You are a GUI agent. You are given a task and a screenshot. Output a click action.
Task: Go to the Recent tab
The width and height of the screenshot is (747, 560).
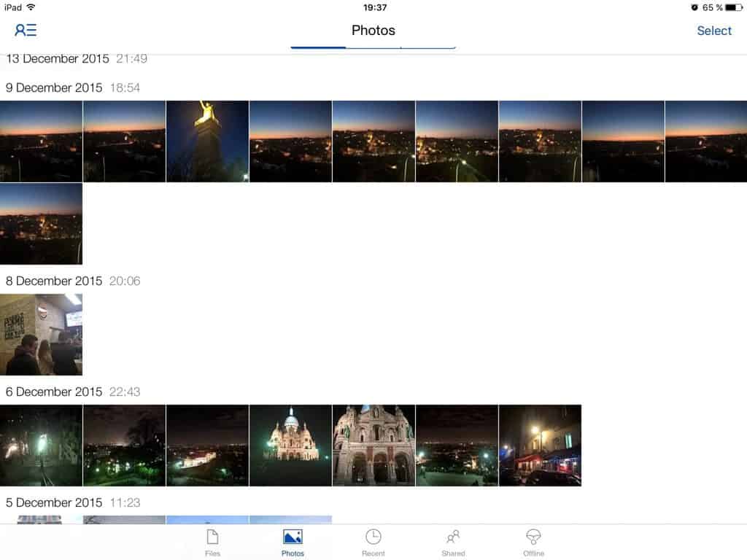pyautogui.click(x=373, y=542)
